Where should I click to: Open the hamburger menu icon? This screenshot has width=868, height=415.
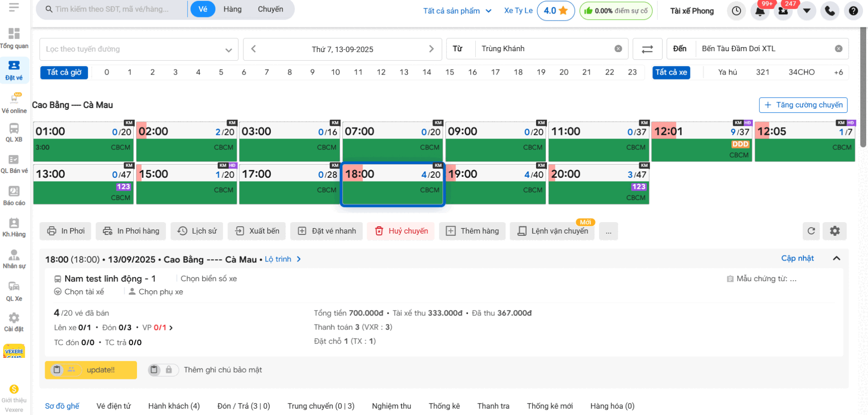coord(14,7)
